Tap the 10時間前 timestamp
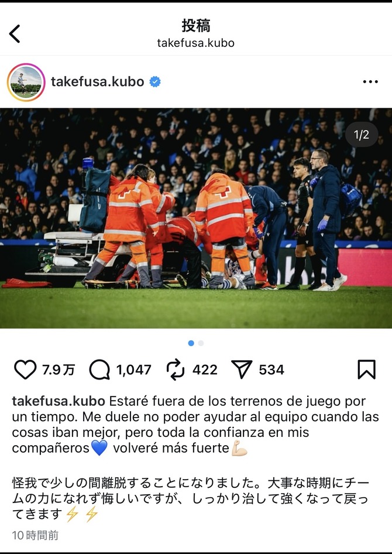 pyautogui.click(x=35, y=535)
